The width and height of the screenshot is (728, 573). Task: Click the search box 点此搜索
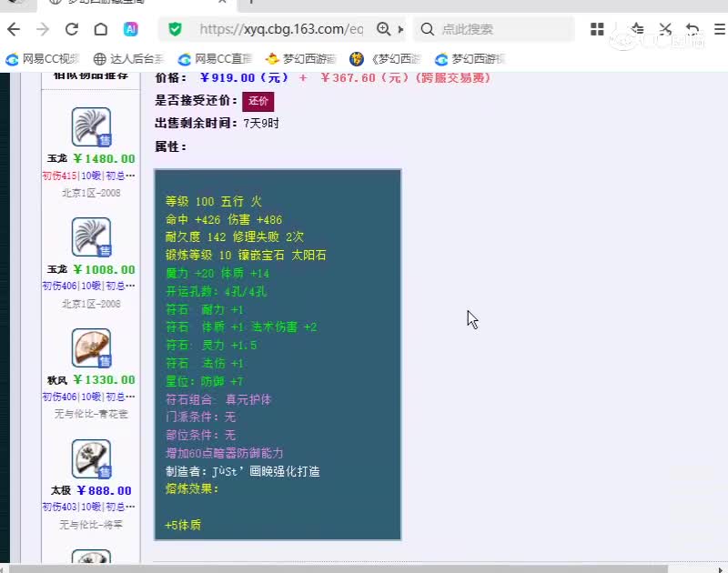(494, 29)
